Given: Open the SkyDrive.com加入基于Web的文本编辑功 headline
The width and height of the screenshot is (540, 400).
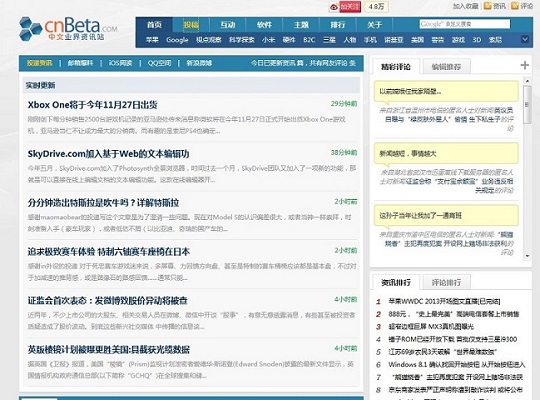Looking at the screenshot, I should pyautogui.click(x=108, y=154).
